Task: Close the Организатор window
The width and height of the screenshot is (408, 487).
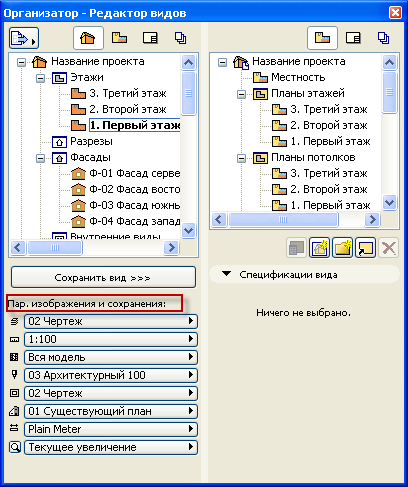Action: 395,13
